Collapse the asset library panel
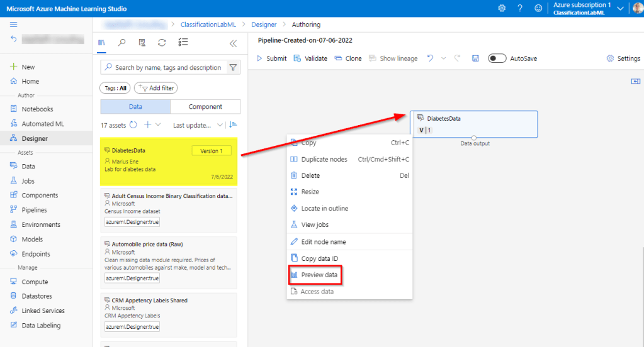The image size is (644, 347). click(233, 43)
